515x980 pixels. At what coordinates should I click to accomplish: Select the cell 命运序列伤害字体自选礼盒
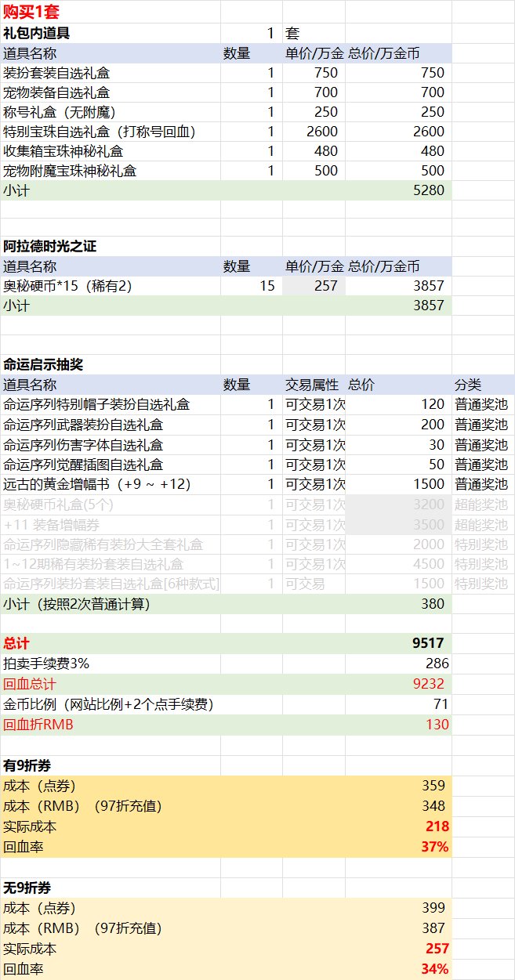pyautogui.click(x=83, y=445)
